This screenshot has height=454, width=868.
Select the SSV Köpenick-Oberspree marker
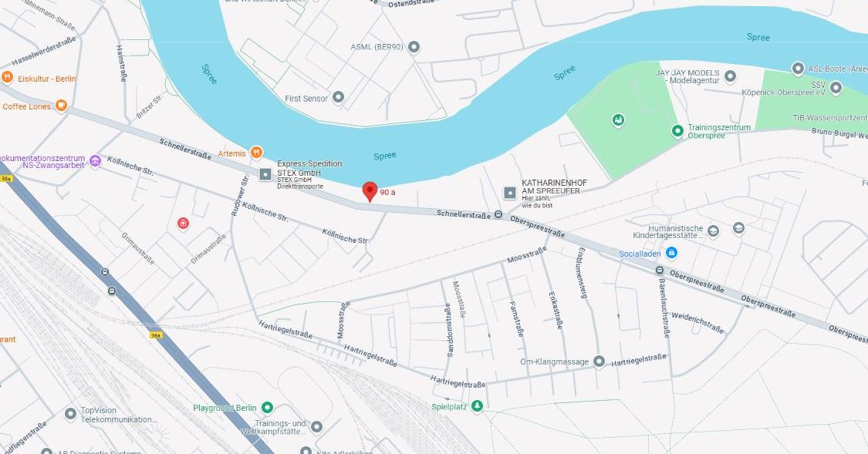pos(836,87)
